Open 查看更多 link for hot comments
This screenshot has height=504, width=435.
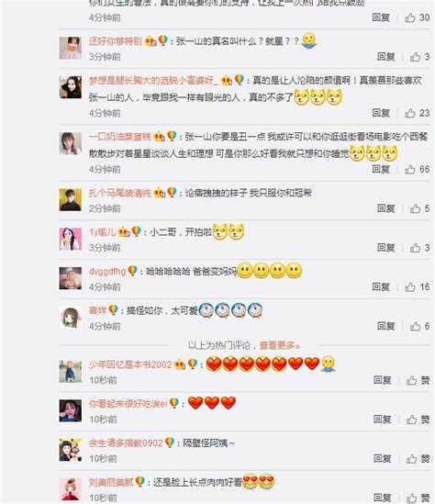(x=279, y=345)
